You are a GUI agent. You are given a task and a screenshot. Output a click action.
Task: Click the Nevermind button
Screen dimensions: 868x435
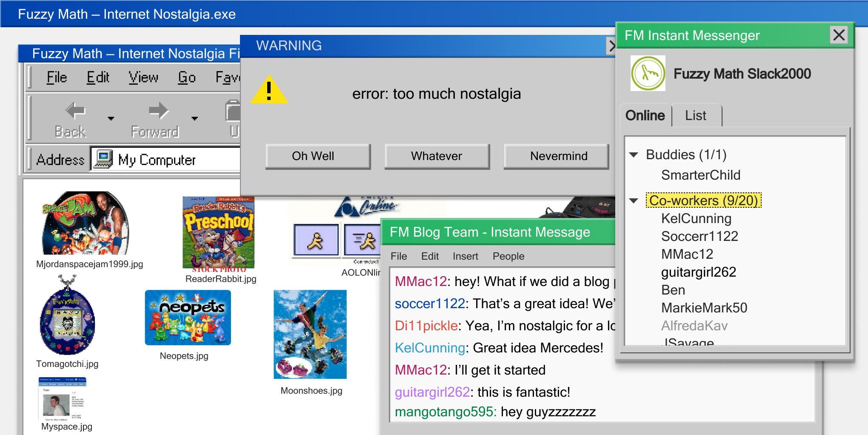pos(556,156)
